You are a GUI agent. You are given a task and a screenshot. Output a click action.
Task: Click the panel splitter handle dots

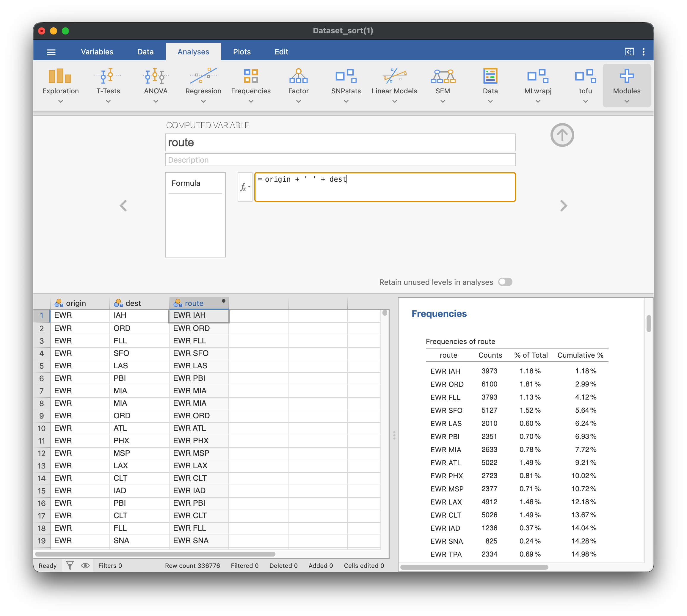(394, 435)
